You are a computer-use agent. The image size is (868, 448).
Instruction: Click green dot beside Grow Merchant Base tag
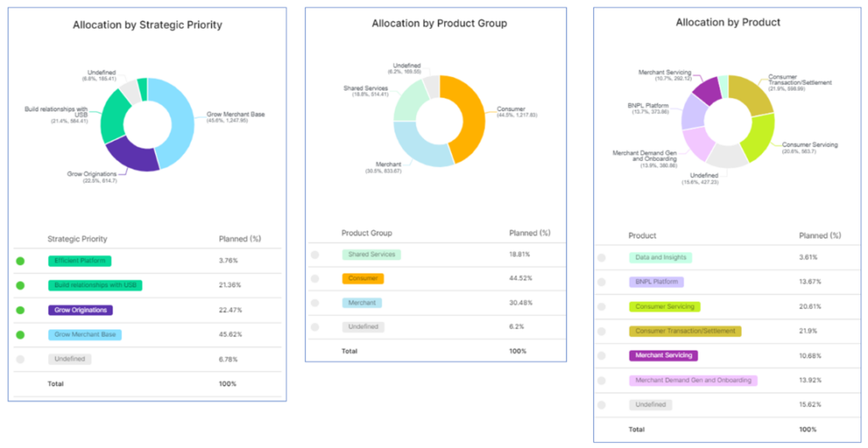point(20,335)
